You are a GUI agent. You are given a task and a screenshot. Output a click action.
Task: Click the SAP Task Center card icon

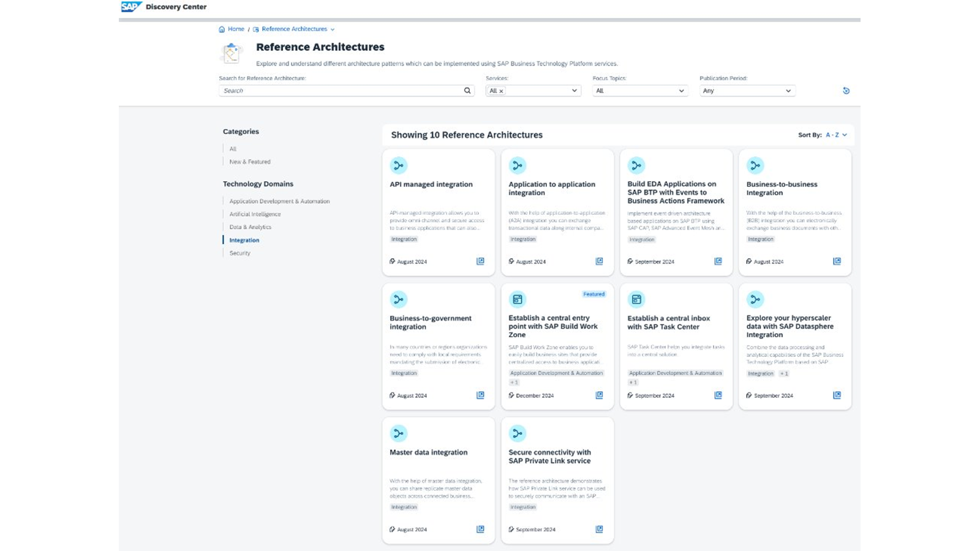[636, 299]
